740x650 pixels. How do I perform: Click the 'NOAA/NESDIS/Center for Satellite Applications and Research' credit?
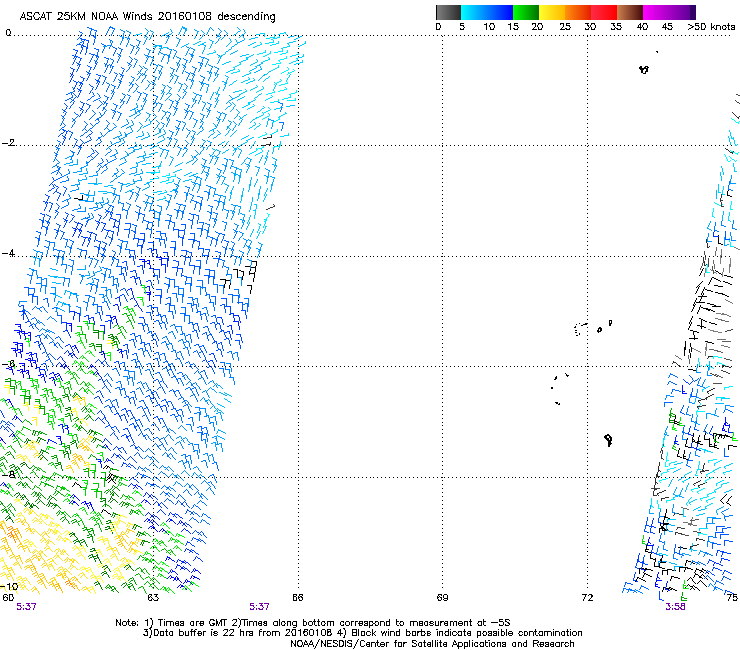[432, 644]
